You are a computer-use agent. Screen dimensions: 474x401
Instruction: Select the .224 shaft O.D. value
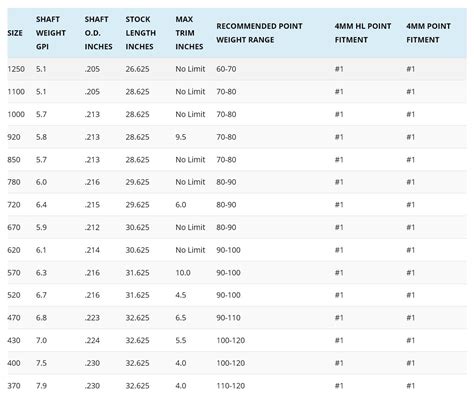[x=92, y=340]
